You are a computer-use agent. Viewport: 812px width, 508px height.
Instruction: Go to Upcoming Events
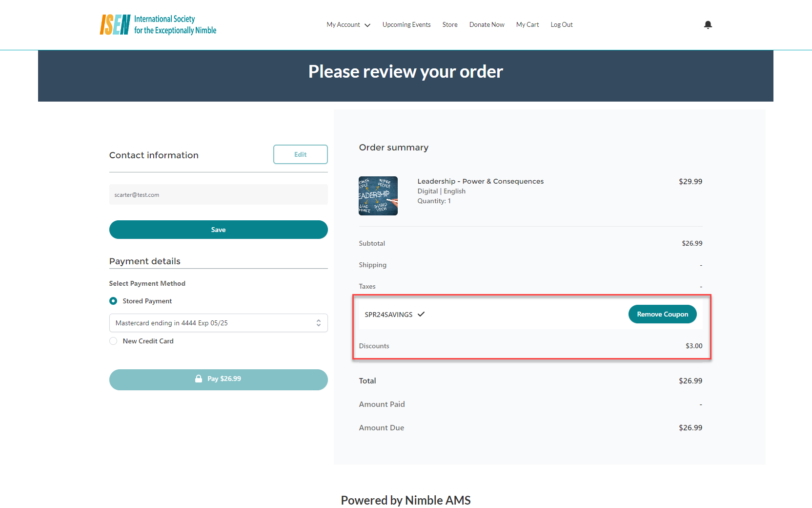click(406, 25)
